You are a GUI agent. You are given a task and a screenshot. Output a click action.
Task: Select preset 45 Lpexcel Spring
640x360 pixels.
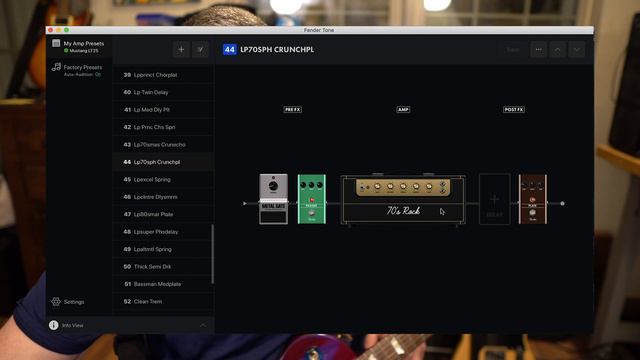pos(163,179)
